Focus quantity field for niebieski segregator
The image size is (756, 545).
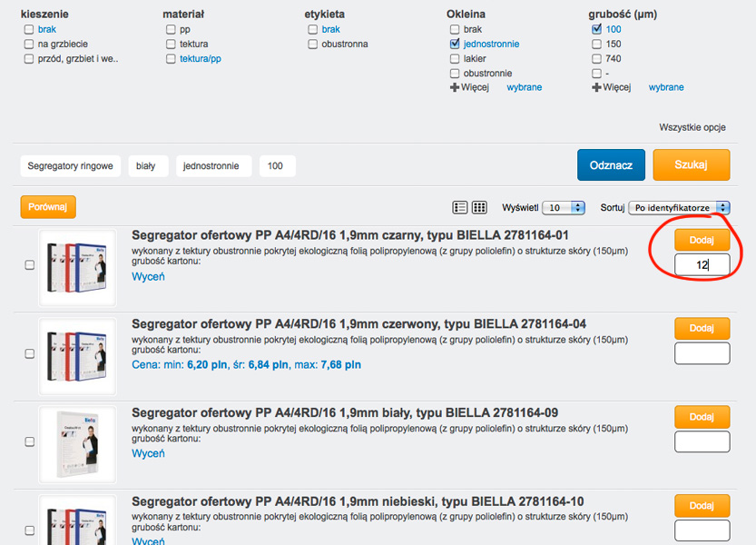pyautogui.click(x=702, y=530)
